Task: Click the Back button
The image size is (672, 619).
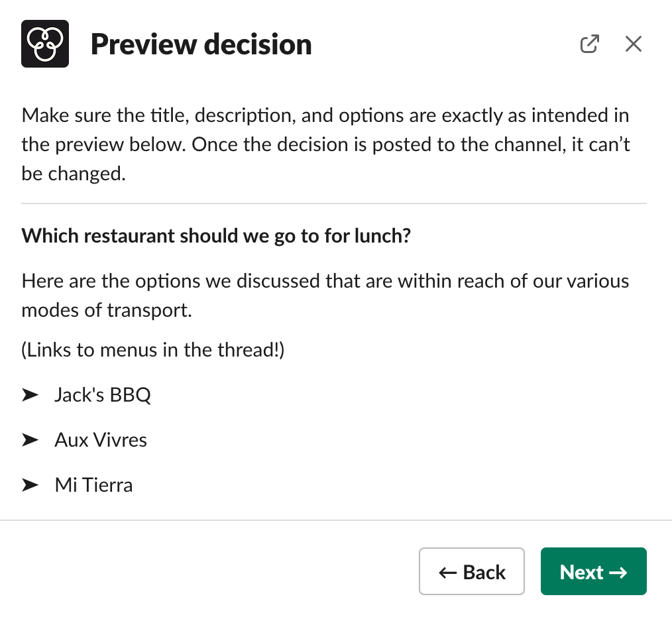Action: pos(472,571)
